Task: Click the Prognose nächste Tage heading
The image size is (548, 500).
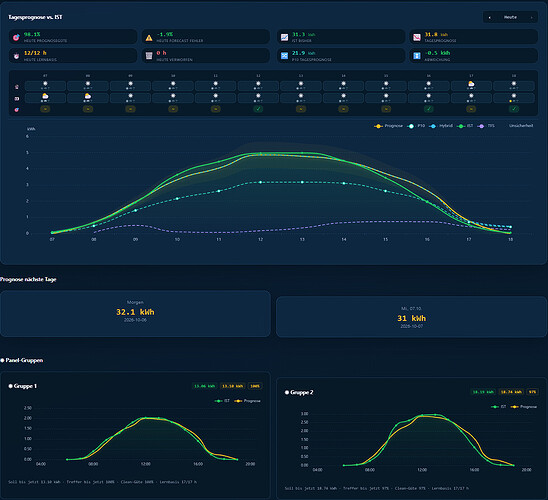Action: (28, 279)
